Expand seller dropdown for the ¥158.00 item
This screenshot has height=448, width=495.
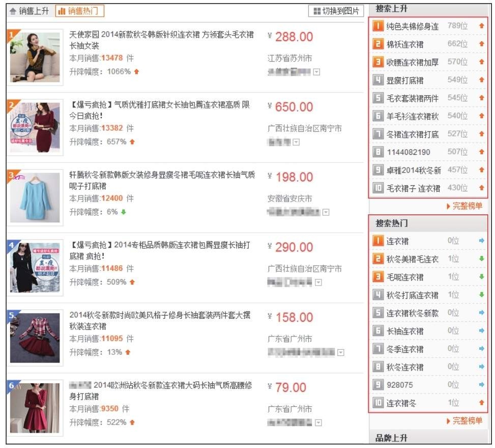point(340,352)
